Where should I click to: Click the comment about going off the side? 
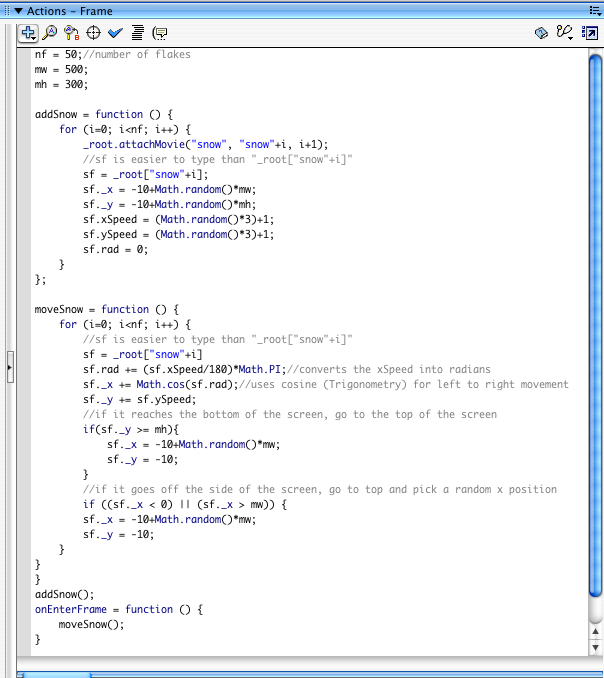[320, 489]
